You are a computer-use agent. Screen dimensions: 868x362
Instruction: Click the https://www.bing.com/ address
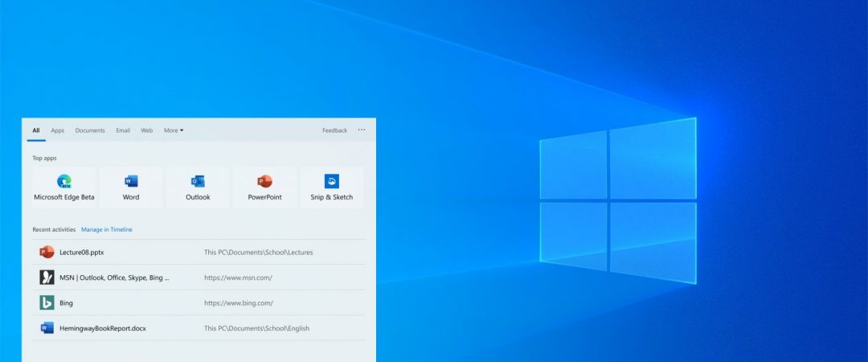239,303
